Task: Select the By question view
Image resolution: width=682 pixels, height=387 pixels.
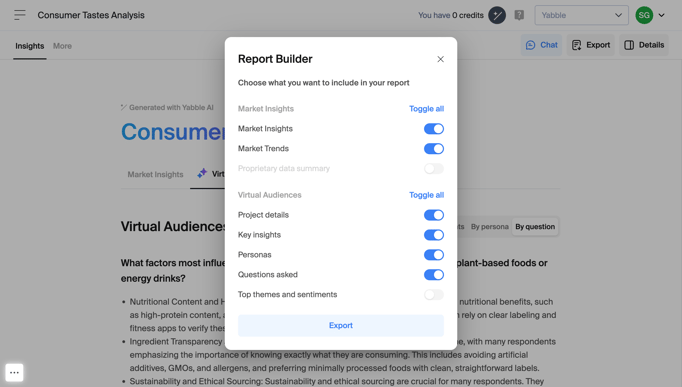Action: [x=535, y=227]
